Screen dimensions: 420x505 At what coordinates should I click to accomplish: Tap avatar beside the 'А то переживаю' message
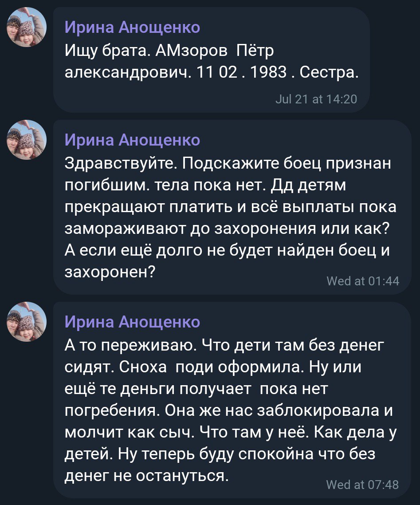pos(26,321)
